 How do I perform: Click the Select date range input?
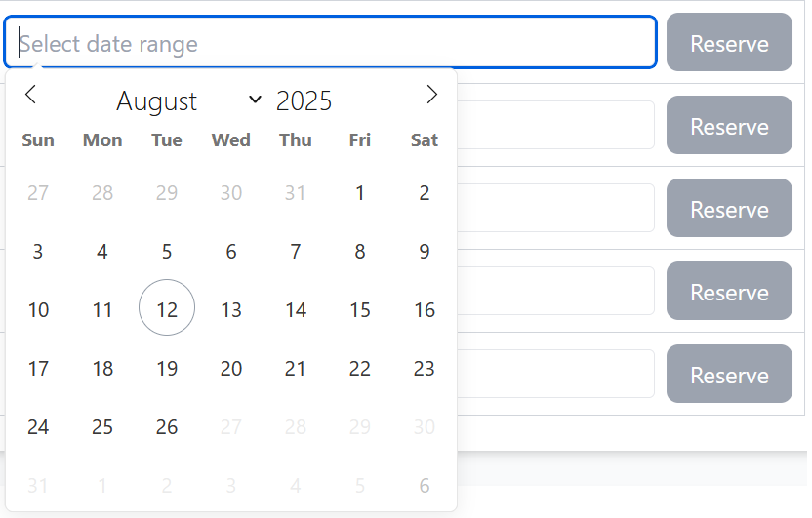coord(330,43)
